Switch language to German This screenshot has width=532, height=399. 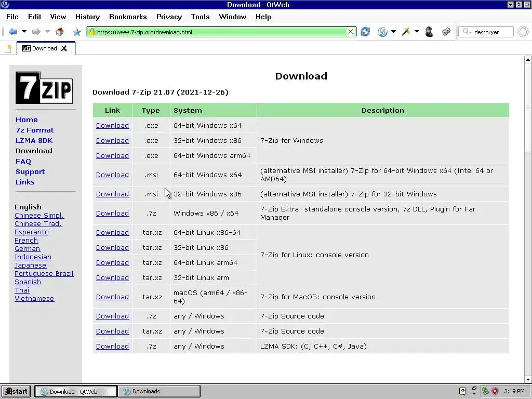pos(27,249)
